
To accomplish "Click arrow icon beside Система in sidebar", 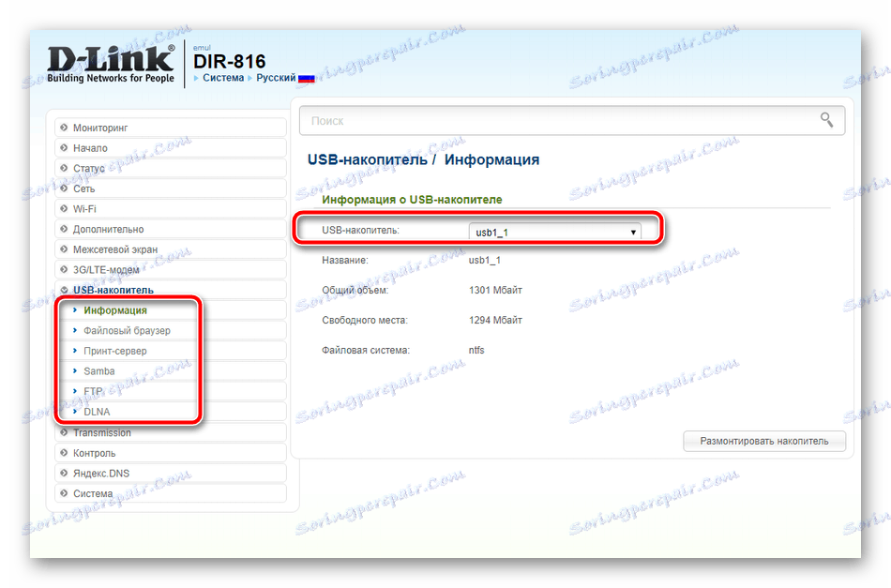I will point(64,493).
